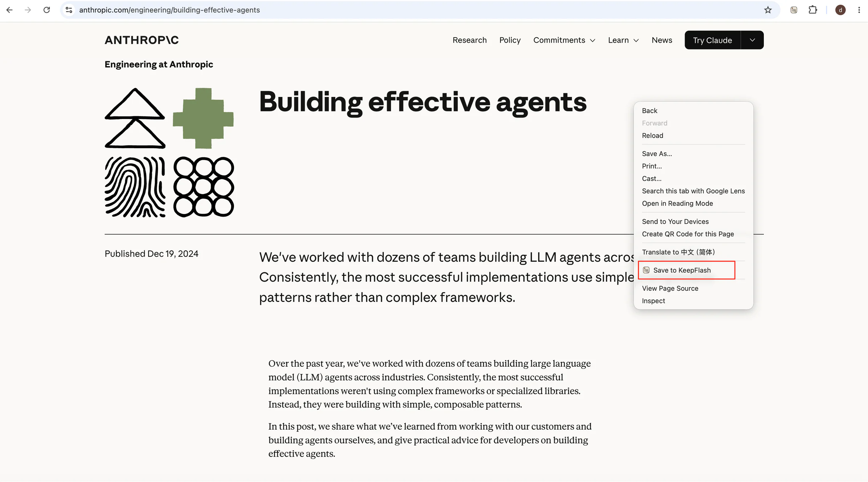Select Inspect in the context menu
This screenshot has width=868, height=482.
click(693, 301)
